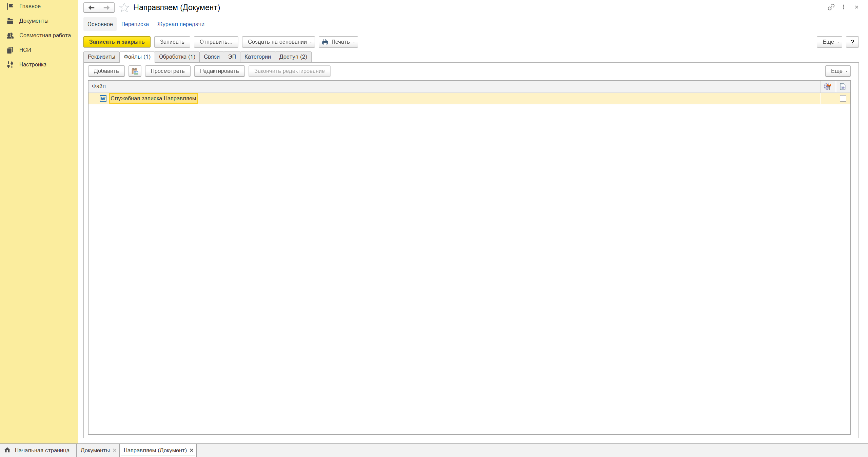868x457 pixels.
Task: Select the Служебная записка Направляем file
Action: coord(153,99)
